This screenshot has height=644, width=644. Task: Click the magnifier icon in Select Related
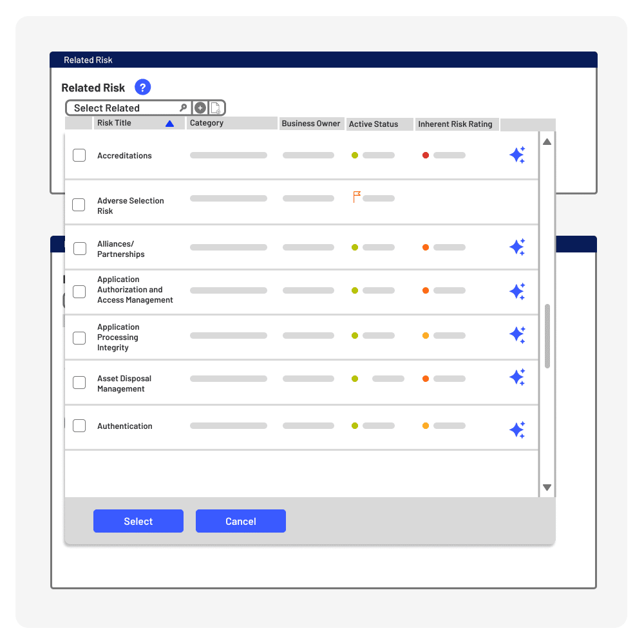point(183,108)
